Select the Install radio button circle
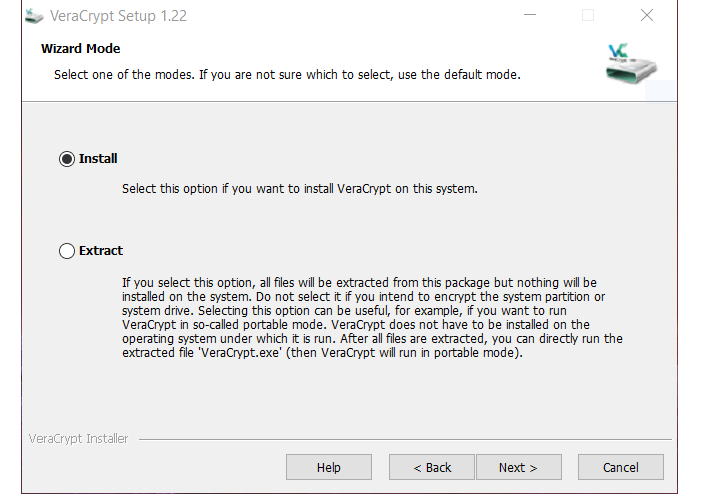The height and width of the screenshot is (495, 702). [x=67, y=159]
